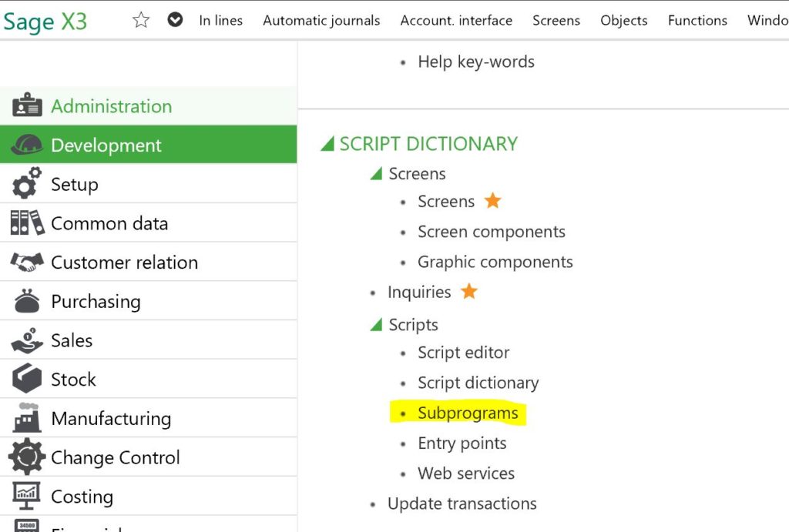Click the Manufacturing factory icon
789x532 pixels.
click(x=27, y=418)
